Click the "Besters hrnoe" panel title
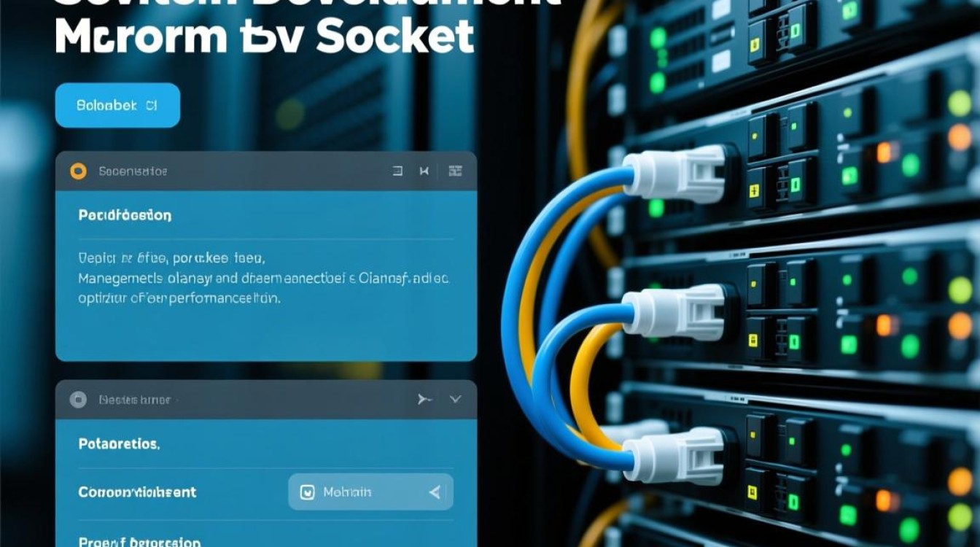The height and width of the screenshot is (547, 980). [134, 400]
